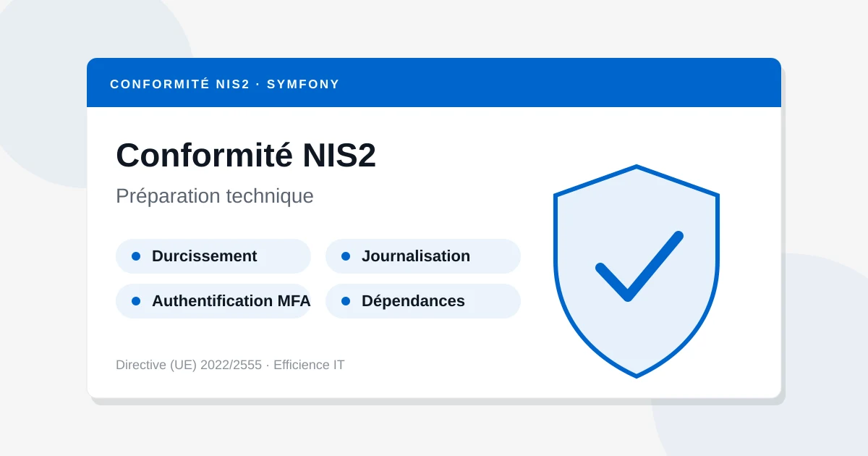This screenshot has height=456, width=868.
Task: Click the 'Conformité NIS2' main heading
Action: click(x=246, y=156)
